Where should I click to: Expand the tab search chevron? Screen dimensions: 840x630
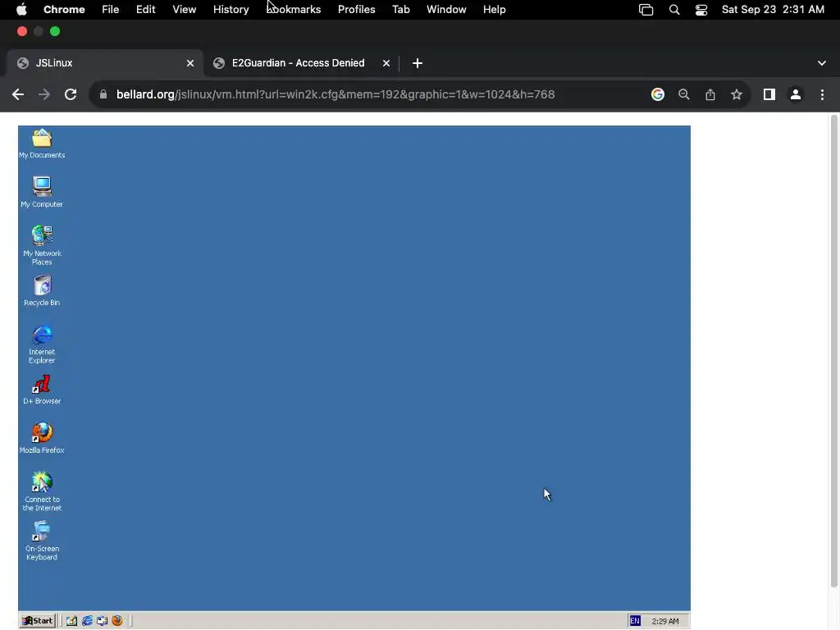[822, 63]
